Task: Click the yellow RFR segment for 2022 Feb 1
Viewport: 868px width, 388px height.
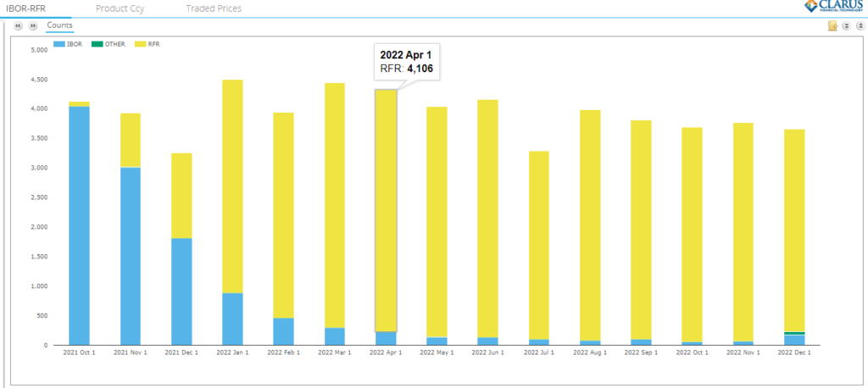Action: coord(283,215)
